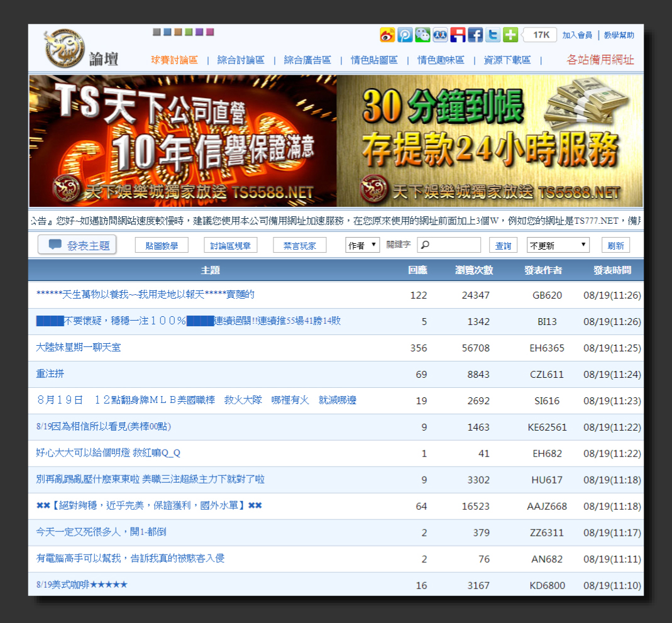The height and width of the screenshot is (623, 672).
Task: Click the 主題 column header
Action: [x=211, y=270]
